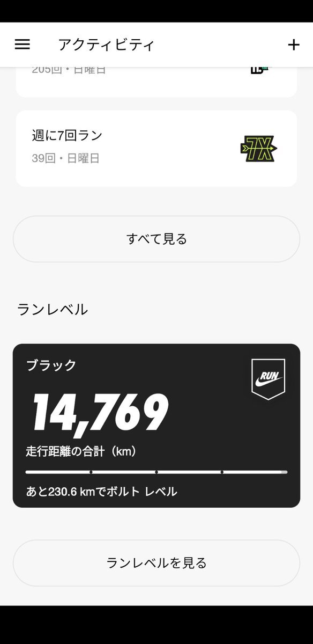Click third dot marker on progress bar
This screenshot has width=313, height=644.
(x=222, y=472)
